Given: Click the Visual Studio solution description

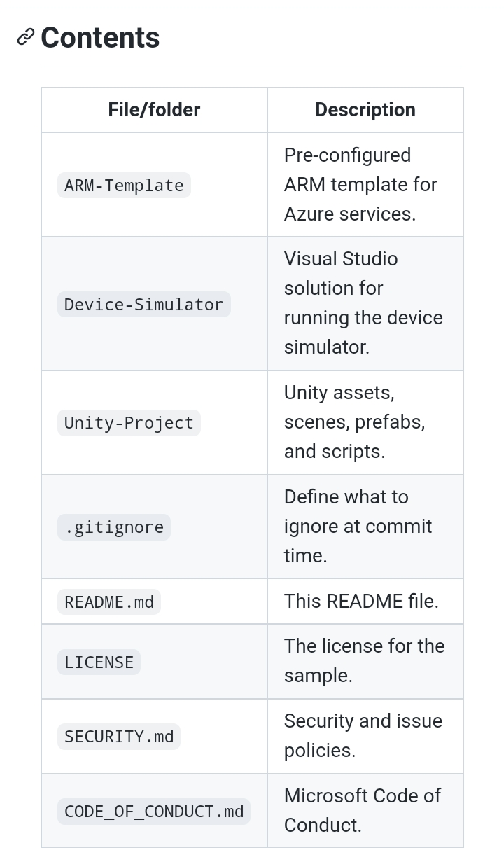Looking at the screenshot, I should [x=363, y=303].
